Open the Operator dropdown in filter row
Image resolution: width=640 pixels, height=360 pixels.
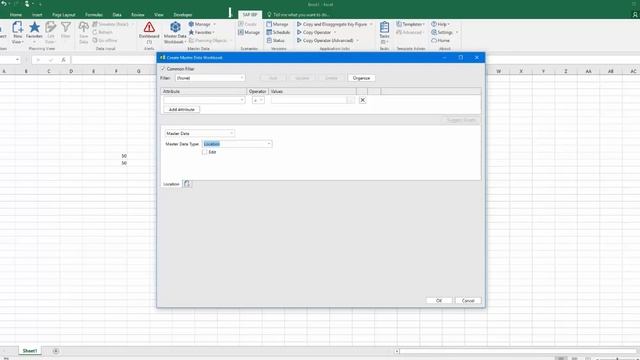click(x=258, y=100)
